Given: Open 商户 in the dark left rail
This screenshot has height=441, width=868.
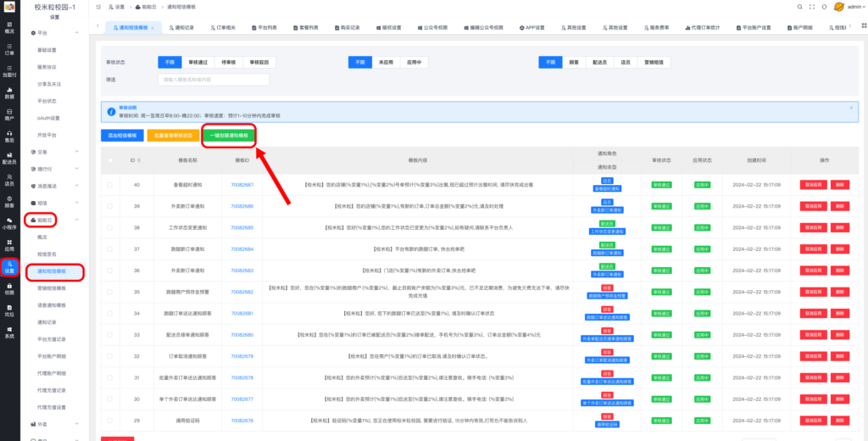Looking at the screenshot, I should [x=9, y=114].
